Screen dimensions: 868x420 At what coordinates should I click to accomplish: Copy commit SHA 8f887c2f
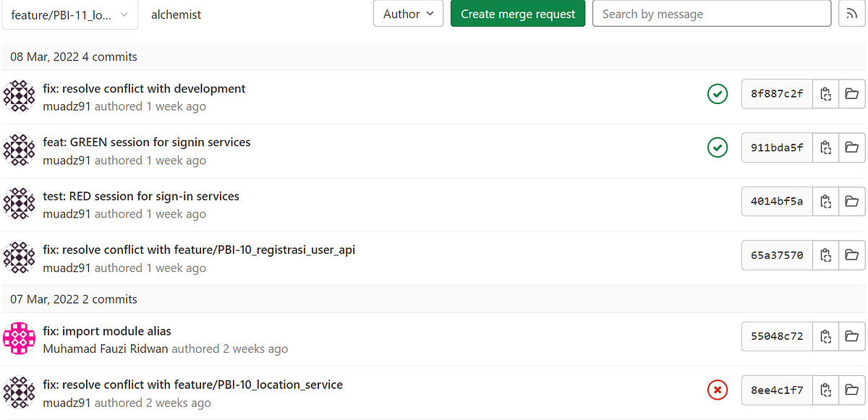pos(825,94)
